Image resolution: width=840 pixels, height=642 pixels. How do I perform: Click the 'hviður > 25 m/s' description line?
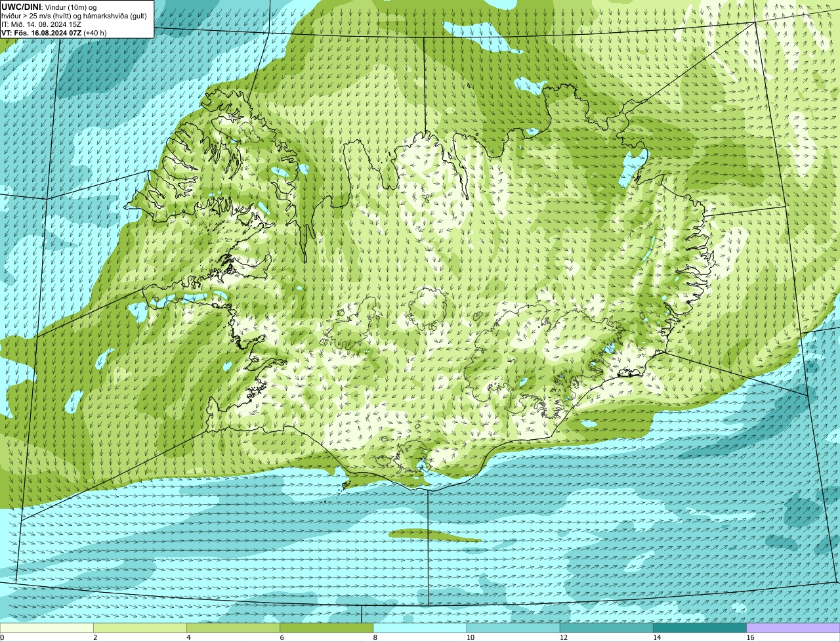click(74, 16)
